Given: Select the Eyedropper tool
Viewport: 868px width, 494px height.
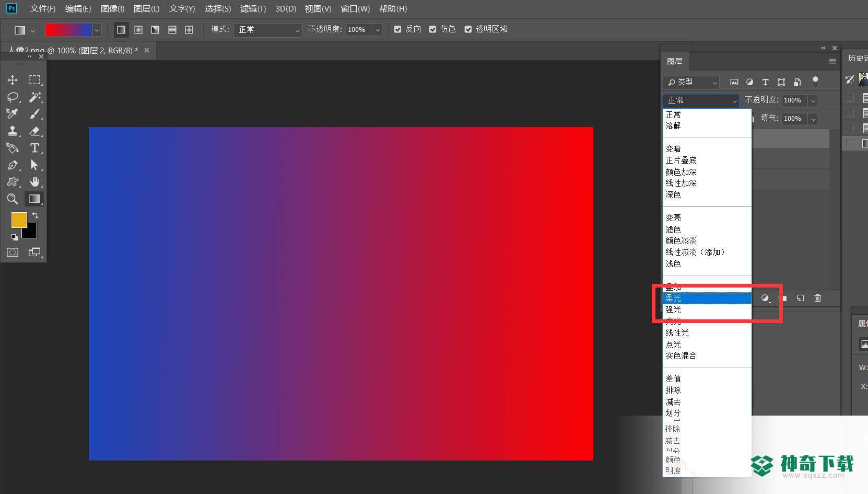Looking at the screenshot, I should [x=13, y=114].
